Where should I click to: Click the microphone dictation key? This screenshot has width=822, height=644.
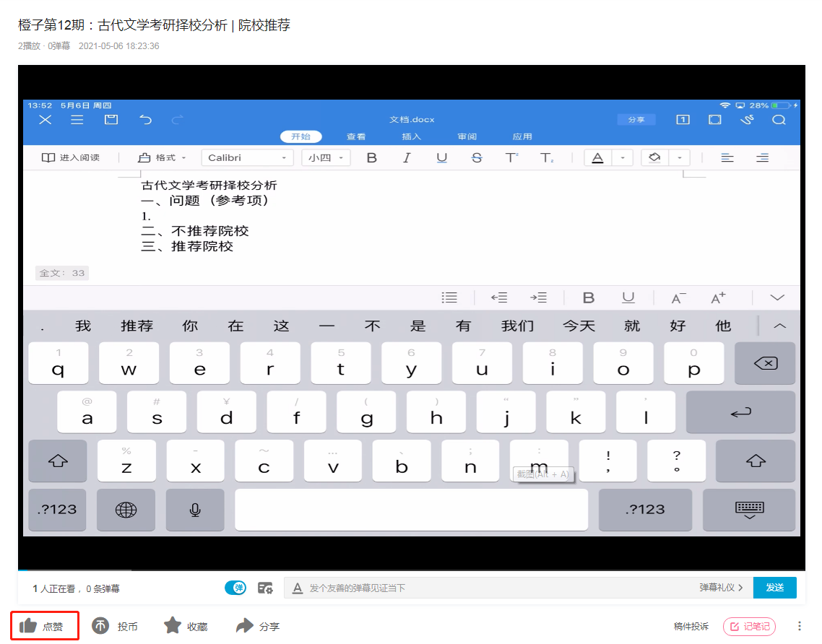[x=195, y=510]
